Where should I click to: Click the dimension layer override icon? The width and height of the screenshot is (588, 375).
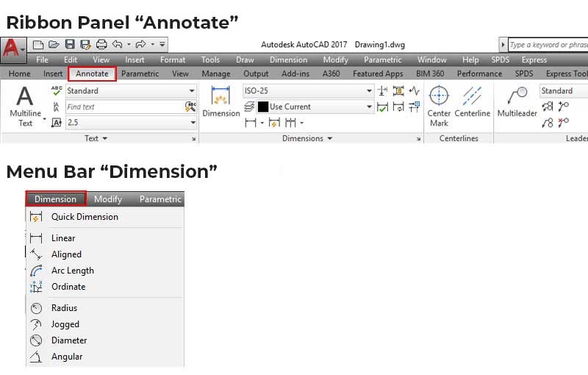click(249, 107)
